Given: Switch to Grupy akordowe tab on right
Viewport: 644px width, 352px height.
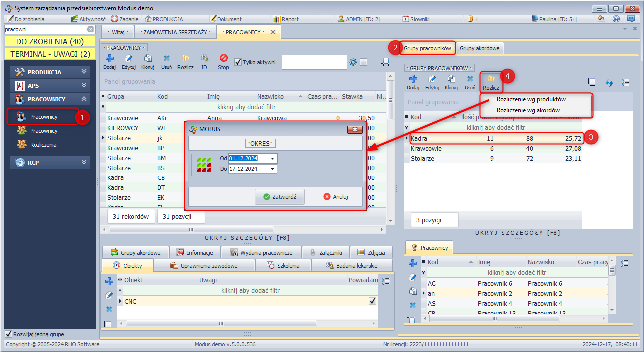Looking at the screenshot, I should pyautogui.click(x=480, y=48).
